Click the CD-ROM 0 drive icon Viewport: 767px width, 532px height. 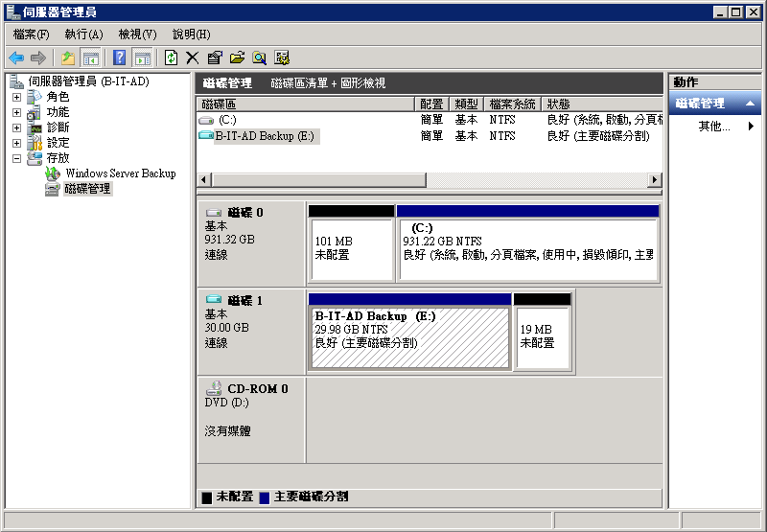click(x=214, y=388)
